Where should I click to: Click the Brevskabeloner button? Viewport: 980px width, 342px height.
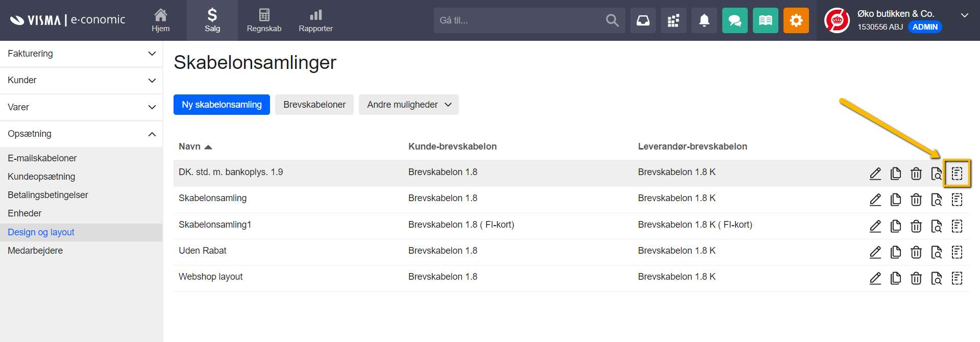coord(314,105)
